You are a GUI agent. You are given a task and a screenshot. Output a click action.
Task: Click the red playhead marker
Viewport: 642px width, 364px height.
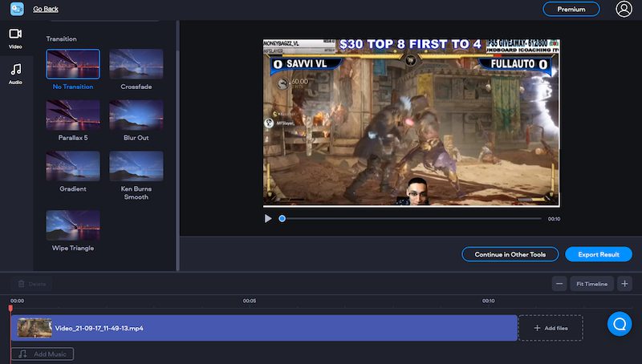pos(10,309)
